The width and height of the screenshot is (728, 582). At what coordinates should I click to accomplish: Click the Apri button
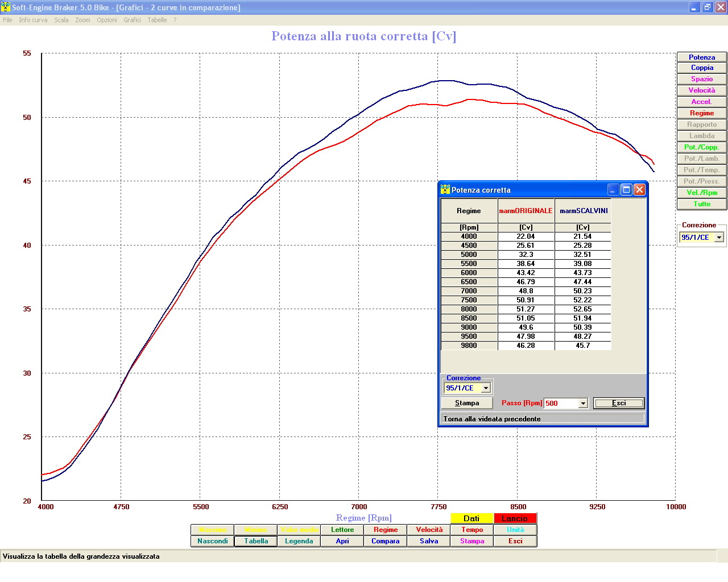click(x=342, y=541)
